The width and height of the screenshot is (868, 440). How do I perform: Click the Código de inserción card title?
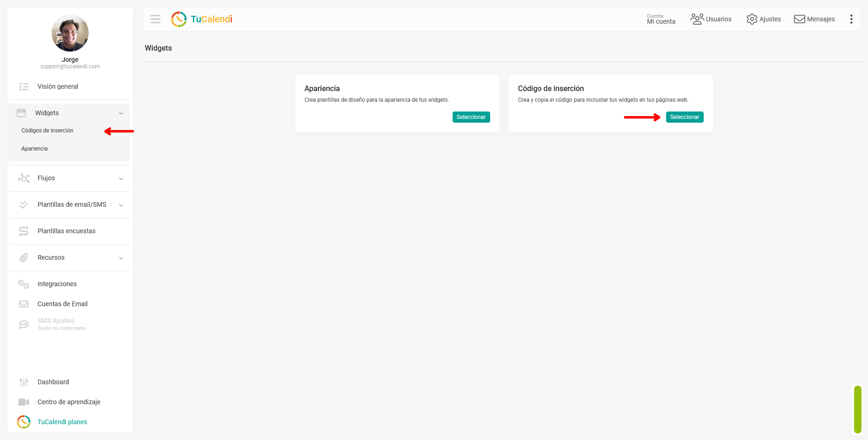[x=551, y=88]
